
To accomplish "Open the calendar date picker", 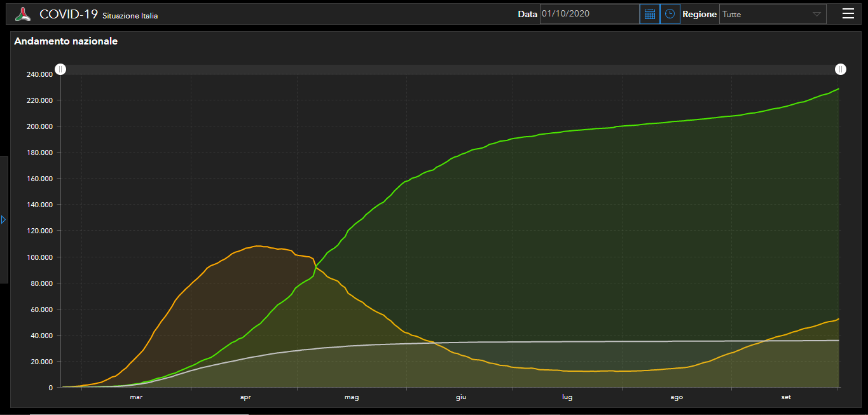I will pos(649,14).
